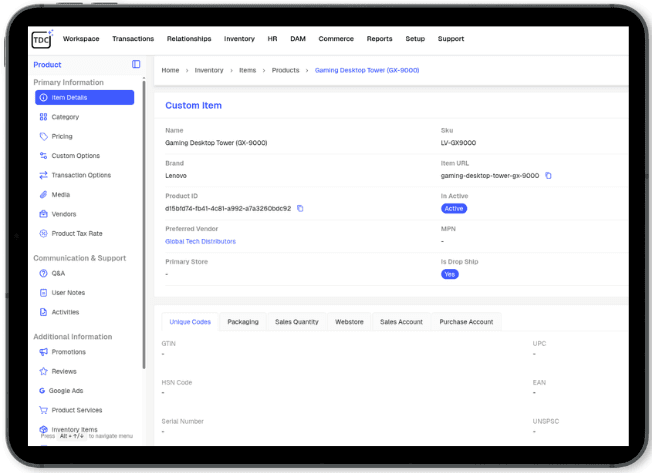Click the Product sidebar heading

click(47, 65)
